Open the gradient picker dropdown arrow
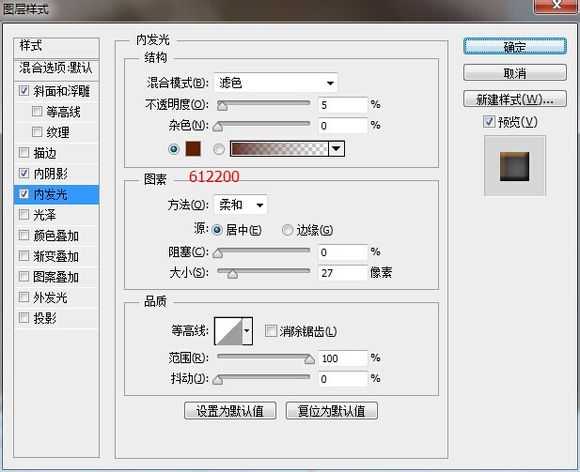The height and width of the screenshot is (472, 580). tap(336, 149)
